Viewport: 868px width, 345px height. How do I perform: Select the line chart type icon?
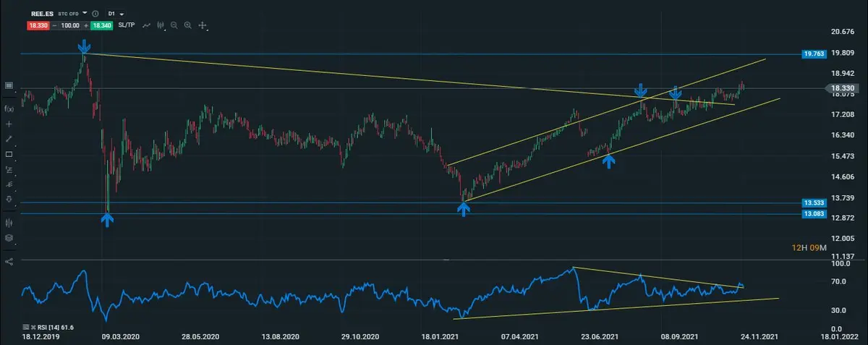[146, 25]
